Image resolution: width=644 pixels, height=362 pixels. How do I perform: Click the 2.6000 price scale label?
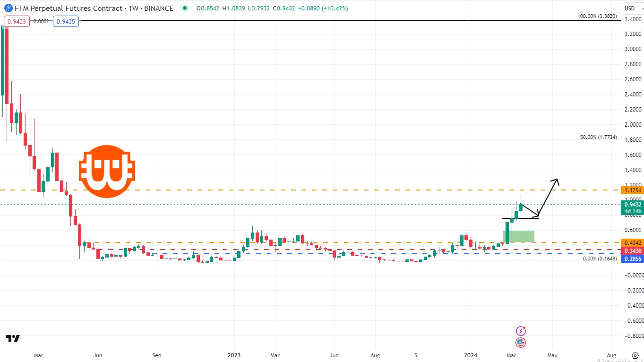coord(633,79)
